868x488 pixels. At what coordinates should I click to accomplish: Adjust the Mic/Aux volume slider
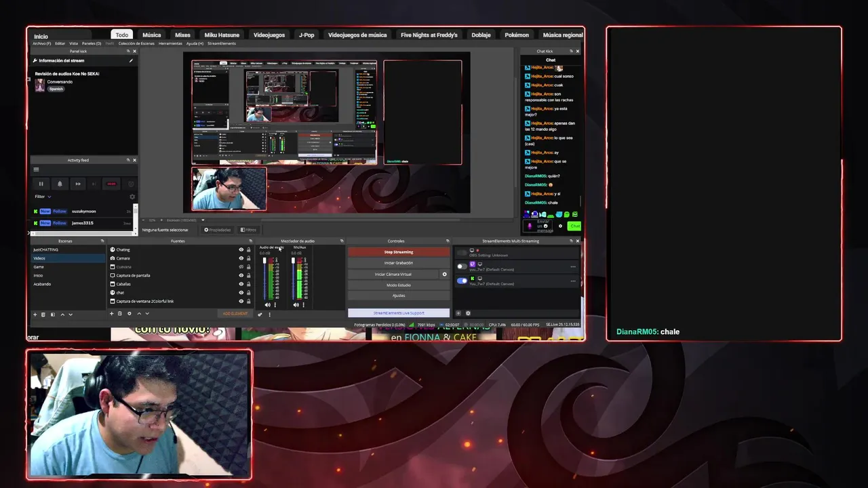(293, 279)
